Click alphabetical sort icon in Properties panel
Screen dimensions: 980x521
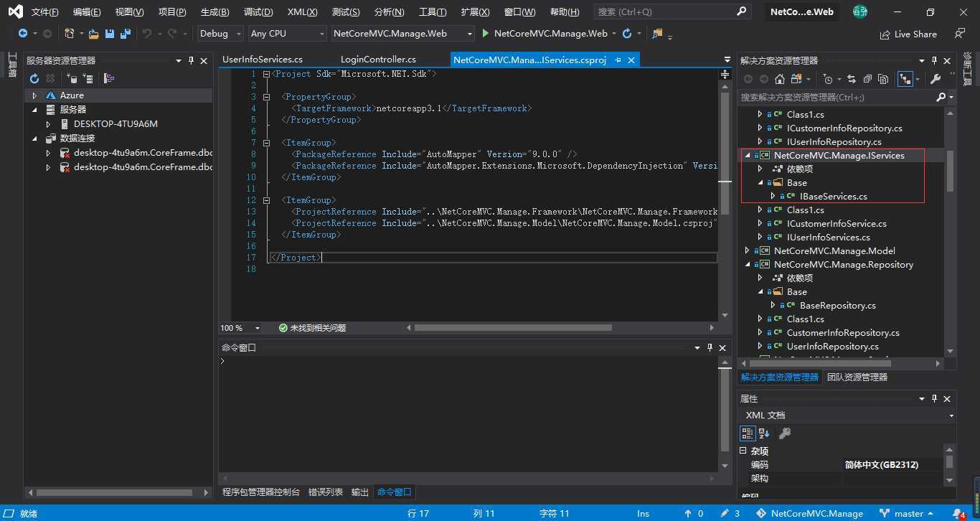tap(764, 433)
